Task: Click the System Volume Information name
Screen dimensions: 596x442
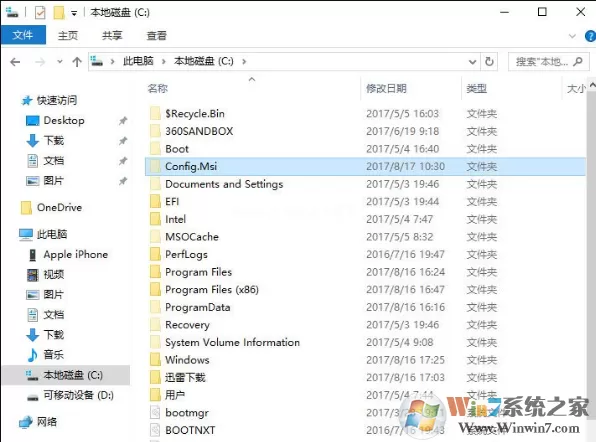Action: click(x=232, y=342)
